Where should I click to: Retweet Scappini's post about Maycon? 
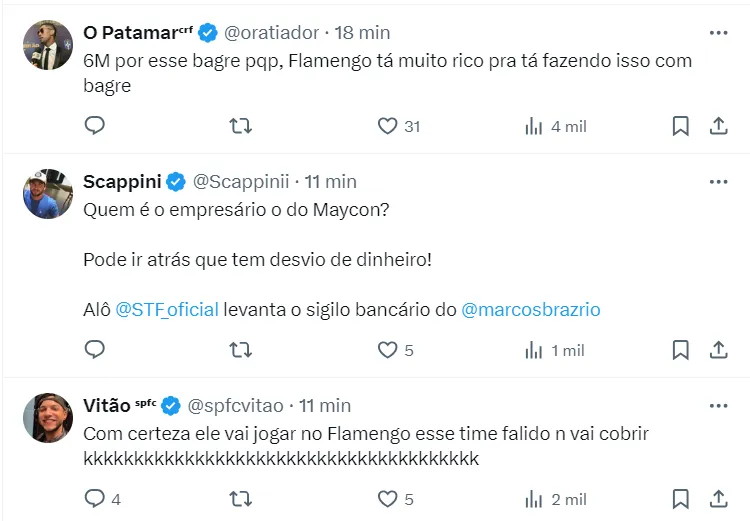[241, 350]
